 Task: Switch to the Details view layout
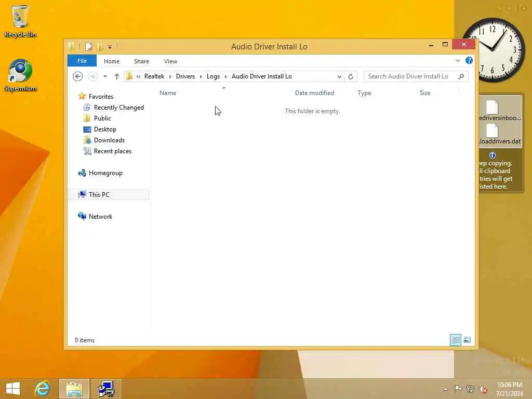coord(455,340)
